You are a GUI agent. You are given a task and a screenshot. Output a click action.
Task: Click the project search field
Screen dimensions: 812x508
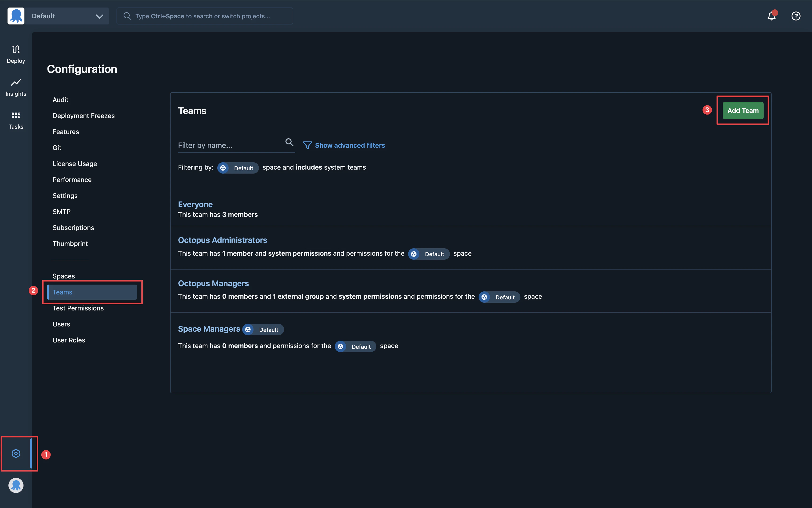[205, 16]
